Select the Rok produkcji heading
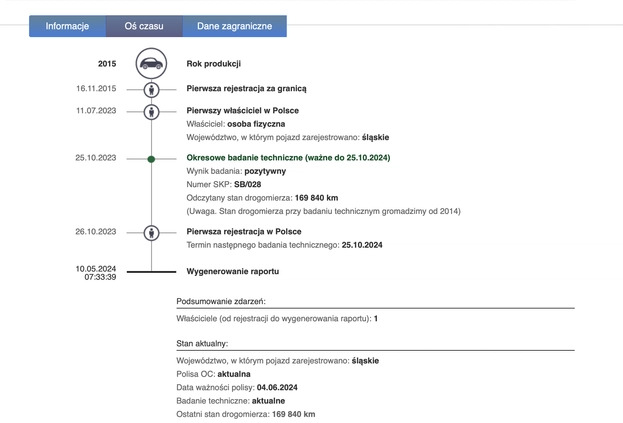 tap(214, 64)
